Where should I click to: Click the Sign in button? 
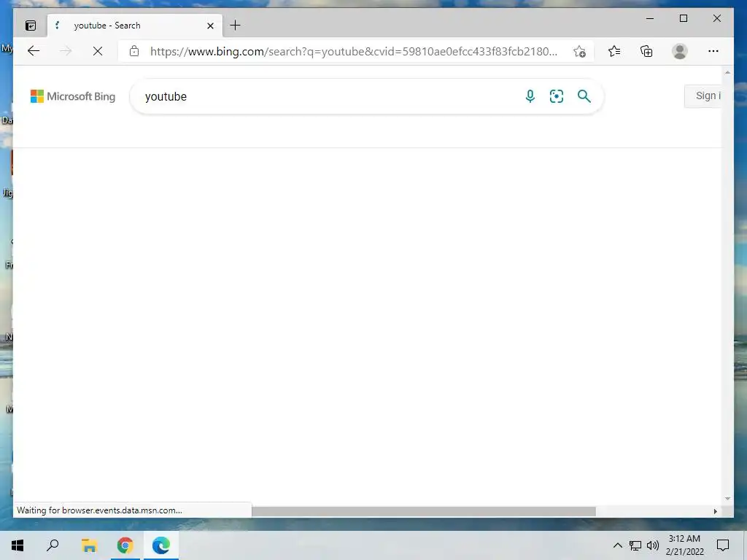703,96
